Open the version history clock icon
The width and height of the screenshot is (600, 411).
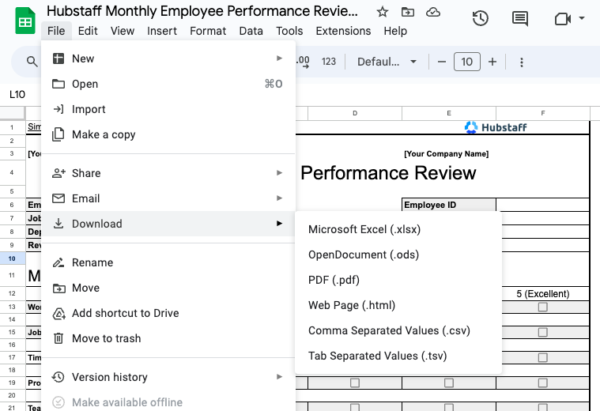(x=480, y=18)
